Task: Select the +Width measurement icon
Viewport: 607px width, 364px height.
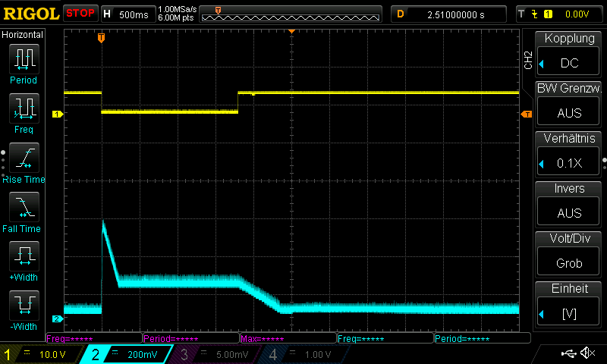Action: (x=24, y=259)
